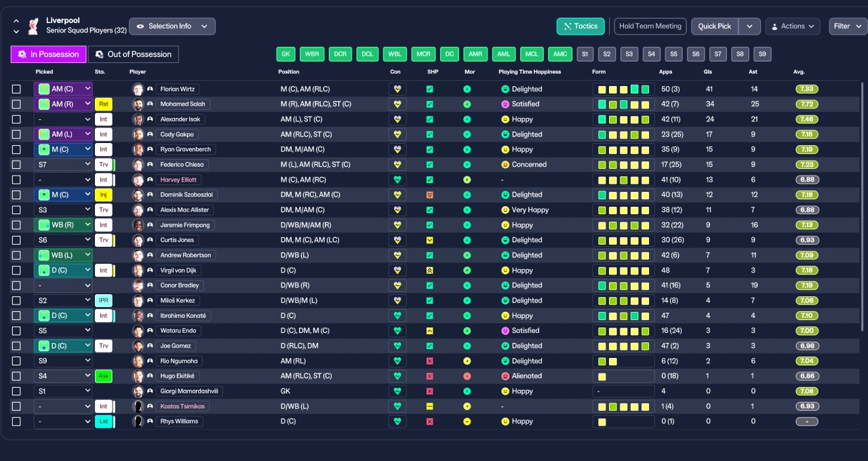Image resolution: width=868 pixels, height=461 pixels.
Task: Click Harvey Elliott's morale icon
Action: click(x=467, y=180)
